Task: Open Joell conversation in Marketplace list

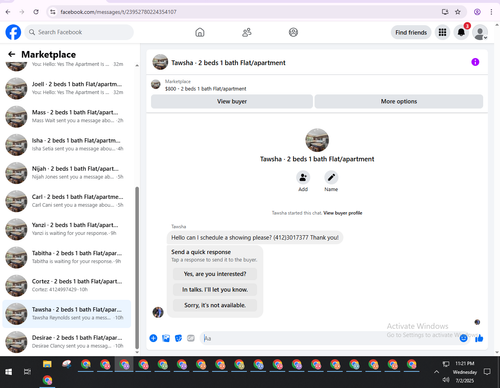Action: click(67, 88)
